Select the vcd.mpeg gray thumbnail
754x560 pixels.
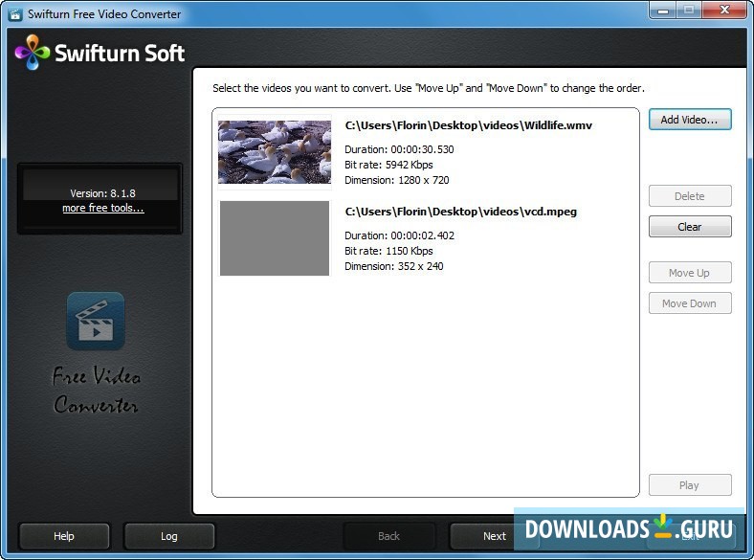point(275,238)
